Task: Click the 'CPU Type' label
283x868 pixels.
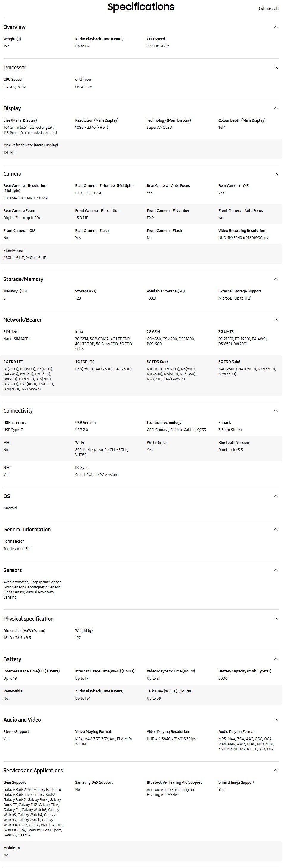Action: [83, 80]
